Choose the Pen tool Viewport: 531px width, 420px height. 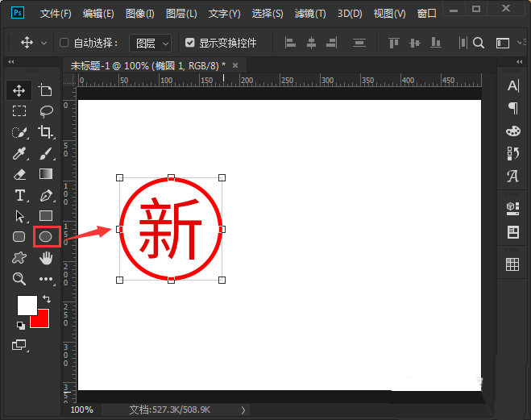[46, 195]
